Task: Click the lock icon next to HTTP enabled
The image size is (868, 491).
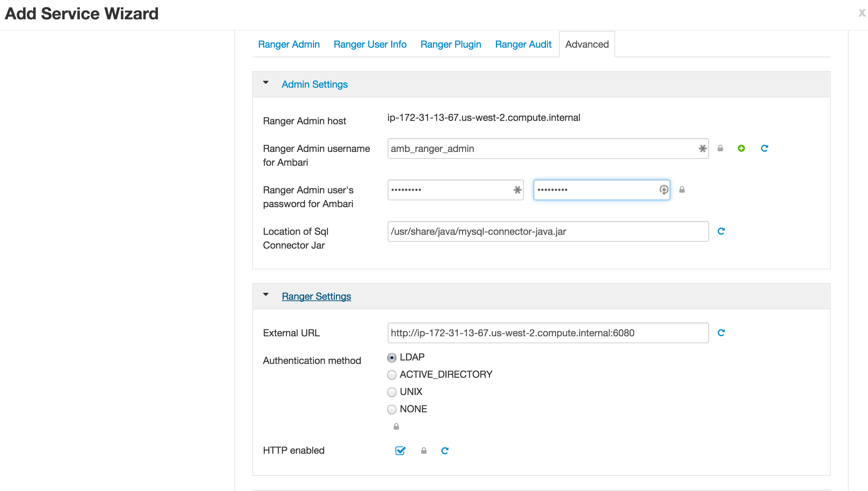Action: click(x=424, y=451)
